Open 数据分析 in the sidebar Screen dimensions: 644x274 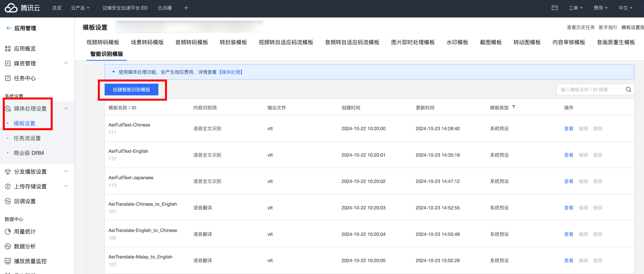tap(25, 246)
